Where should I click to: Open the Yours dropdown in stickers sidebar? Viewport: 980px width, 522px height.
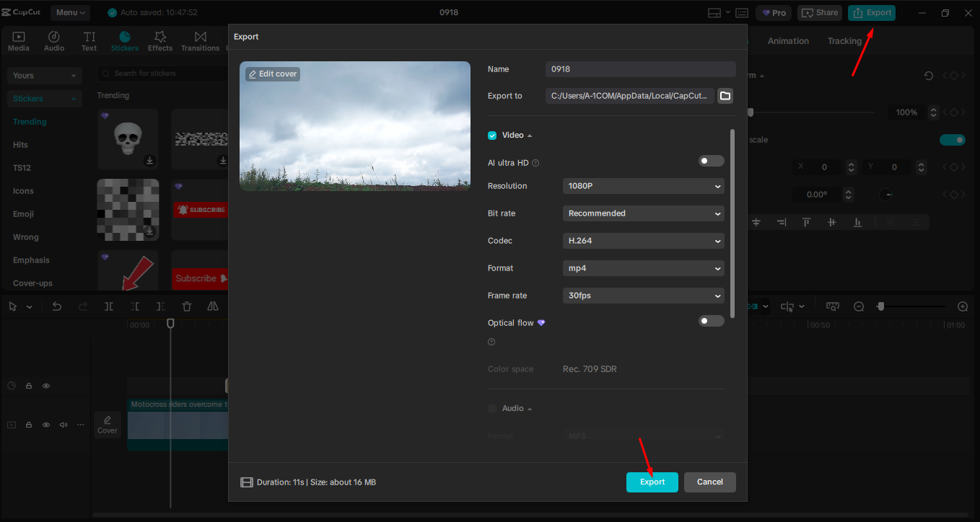(x=45, y=76)
